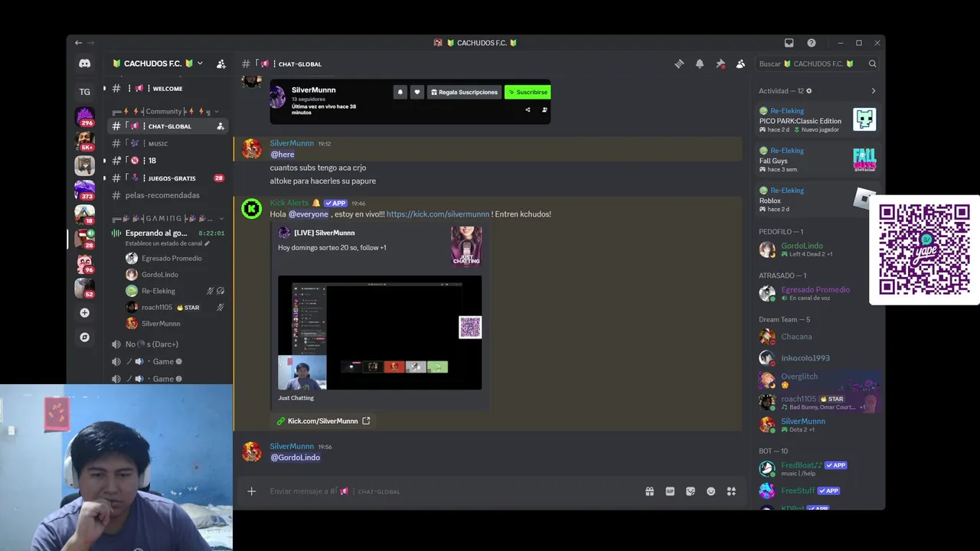Click the search magnifier icon
980x551 pixels.
872,64
